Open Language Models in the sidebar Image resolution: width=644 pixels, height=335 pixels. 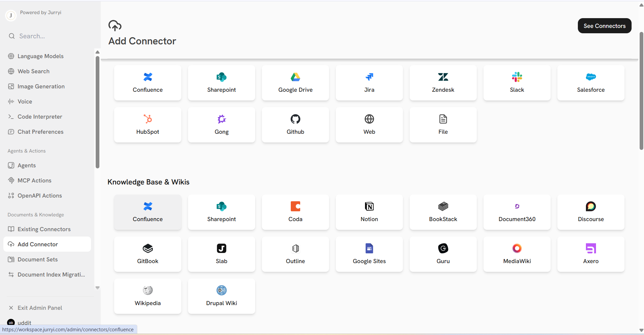click(x=47, y=56)
